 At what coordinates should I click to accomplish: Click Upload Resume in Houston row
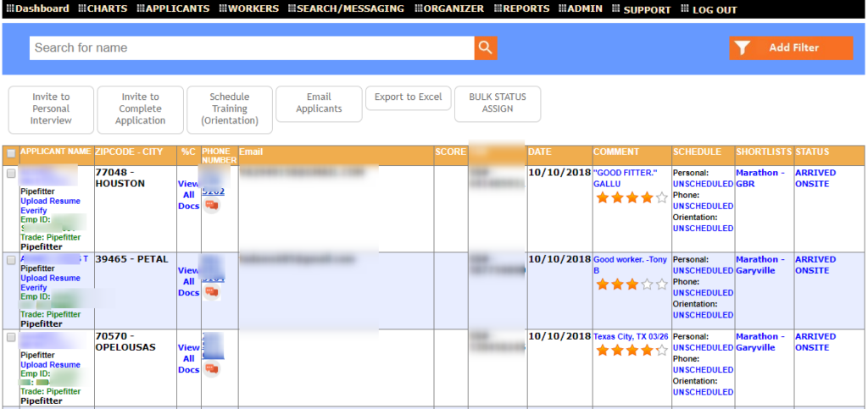tap(50, 202)
